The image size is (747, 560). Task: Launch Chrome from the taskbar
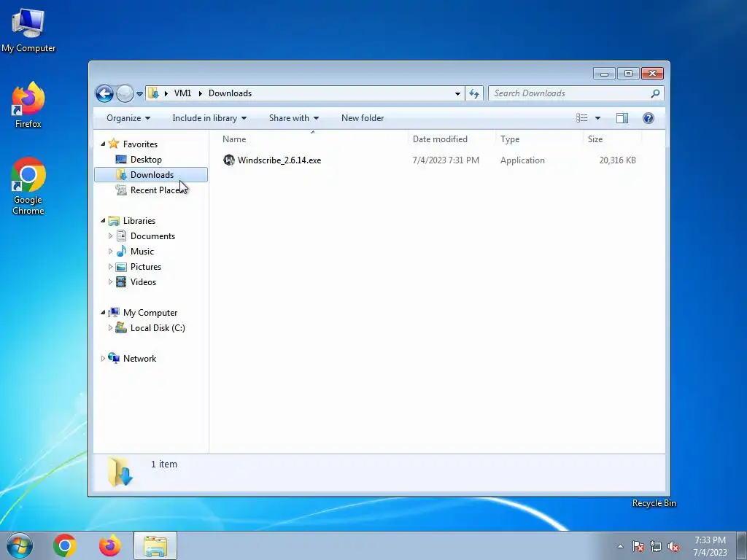coord(65,545)
